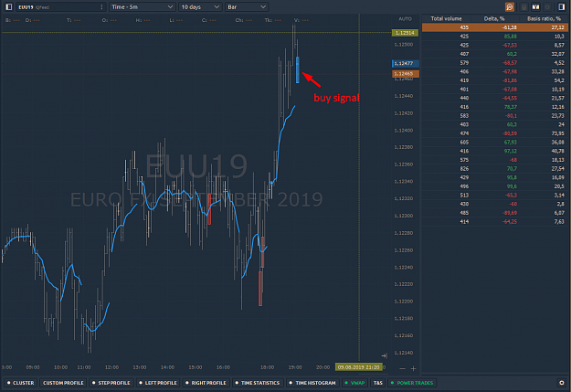Click the blue buy signal bar on chart
This screenshot has width=571, height=392.
point(298,70)
